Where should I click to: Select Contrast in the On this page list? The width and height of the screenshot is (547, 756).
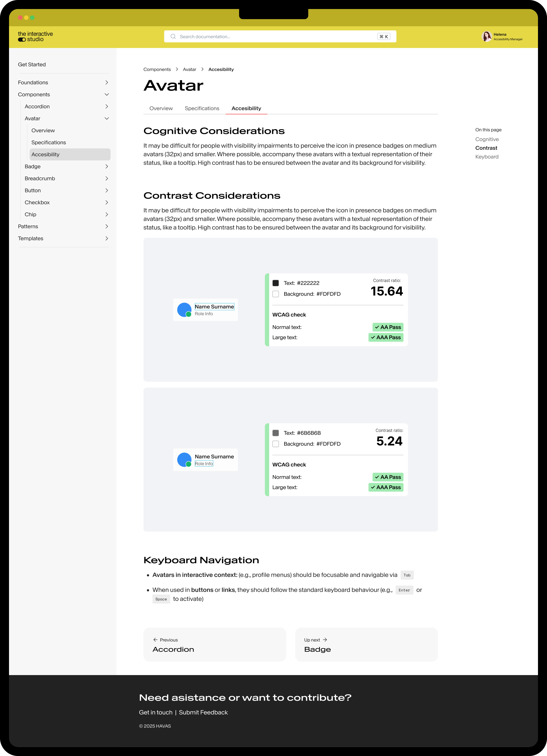click(x=486, y=148)
